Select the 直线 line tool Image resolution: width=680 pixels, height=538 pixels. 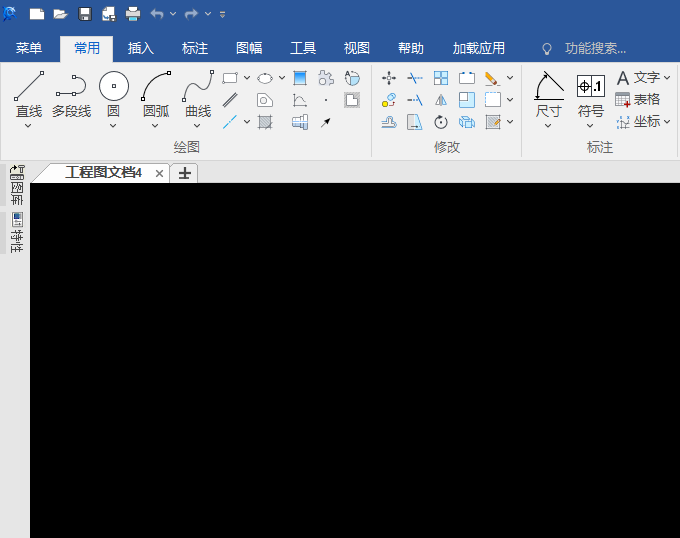pyautogui.click(x=29, y=95)
